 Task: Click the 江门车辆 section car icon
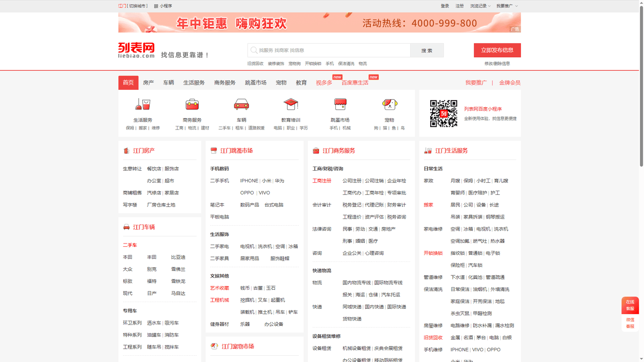pyautogui.click(x=127, y=227)
